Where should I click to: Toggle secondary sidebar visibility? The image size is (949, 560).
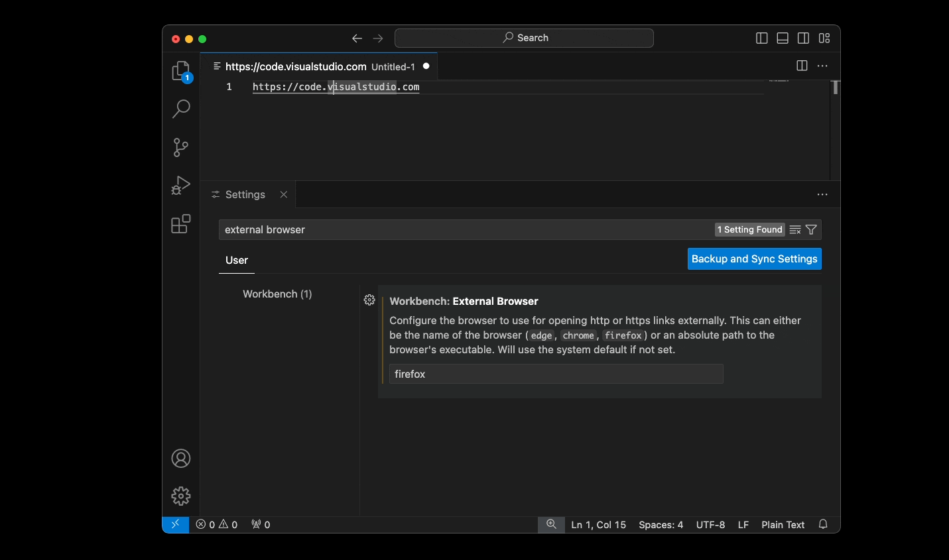point(803,38)
